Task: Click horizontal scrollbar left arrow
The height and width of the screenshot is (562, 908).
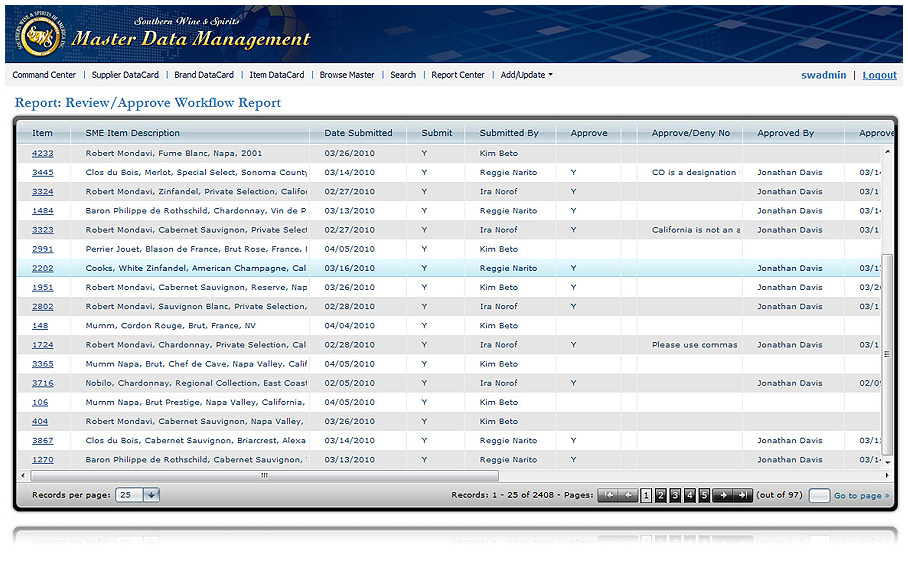Action: pos(23,476)
